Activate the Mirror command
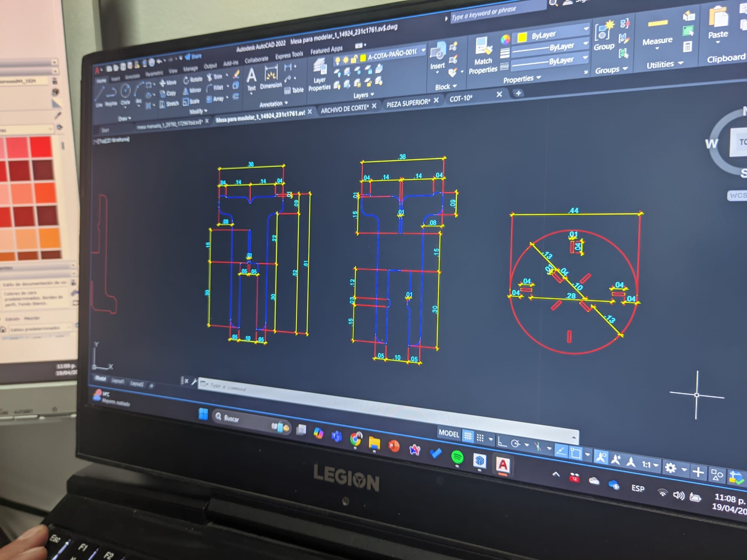This screenshot has width=747, height=560. tap(192, 91)
